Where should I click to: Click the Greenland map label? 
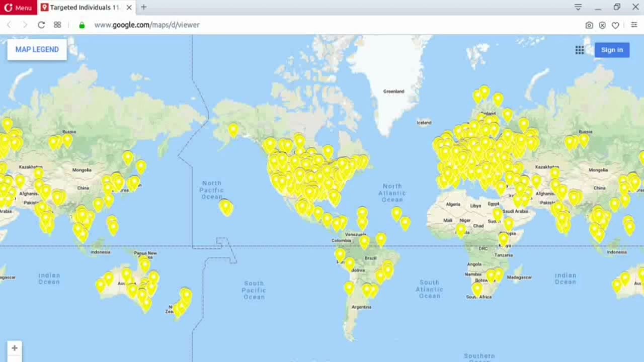click(x=393, y=92)
